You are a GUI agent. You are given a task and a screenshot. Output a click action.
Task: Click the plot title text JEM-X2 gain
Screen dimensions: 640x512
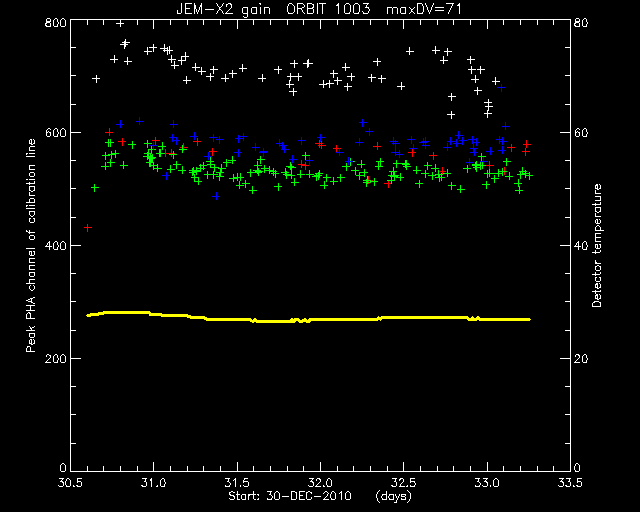[x=223, y=9]
